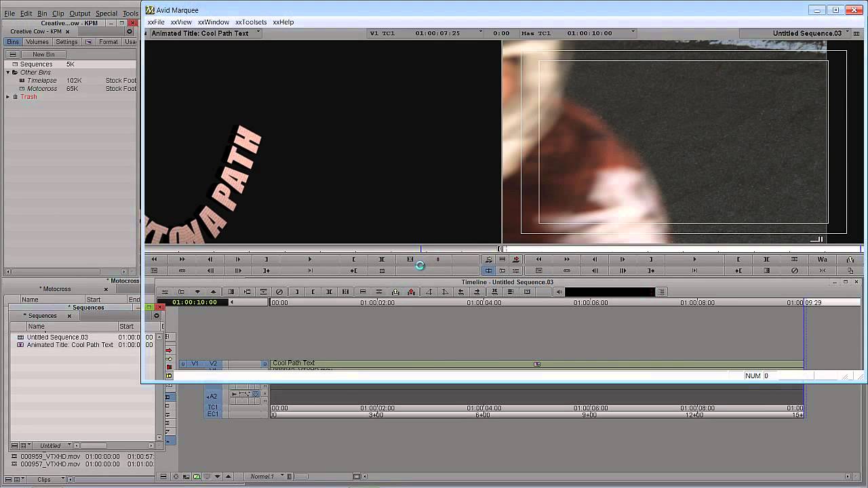Click record monitor Rewind button
Screen dimensions: 868x488
[538, 259]
